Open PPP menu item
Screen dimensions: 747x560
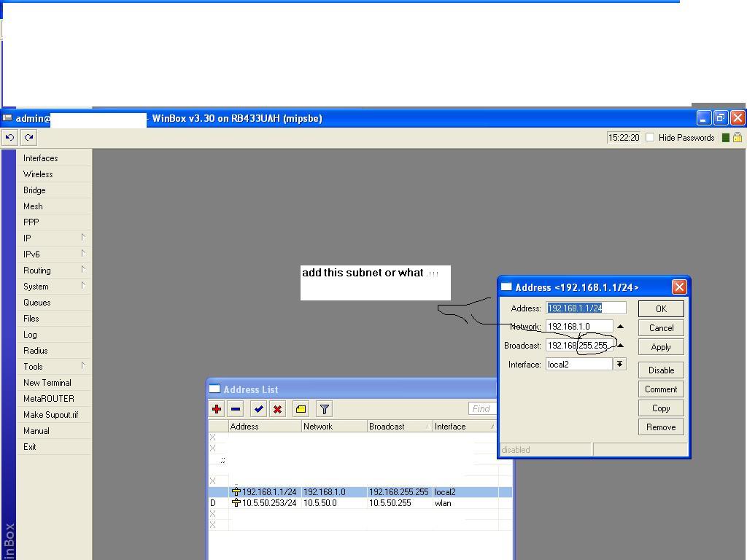tap(53, 222)
